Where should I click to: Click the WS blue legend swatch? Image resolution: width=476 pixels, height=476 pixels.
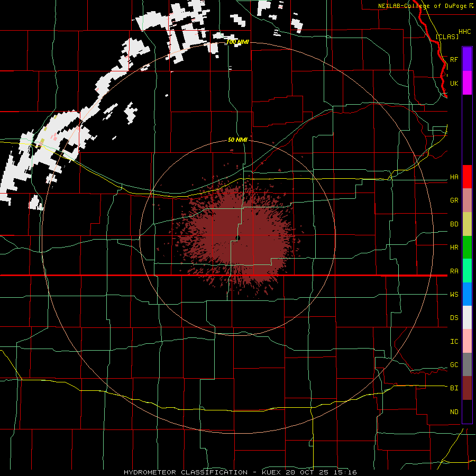467,294
